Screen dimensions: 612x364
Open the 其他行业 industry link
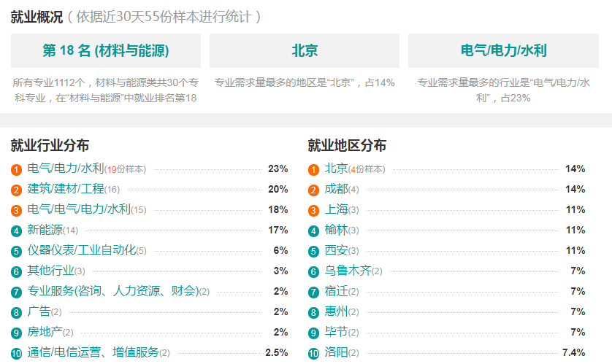[50, 271]
